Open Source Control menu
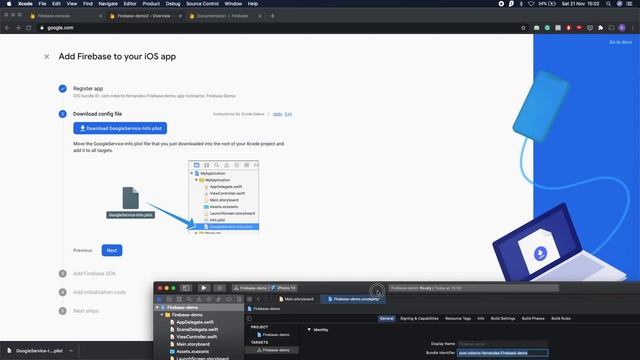Viewport: 640px width, 360px height. (202, 4)
